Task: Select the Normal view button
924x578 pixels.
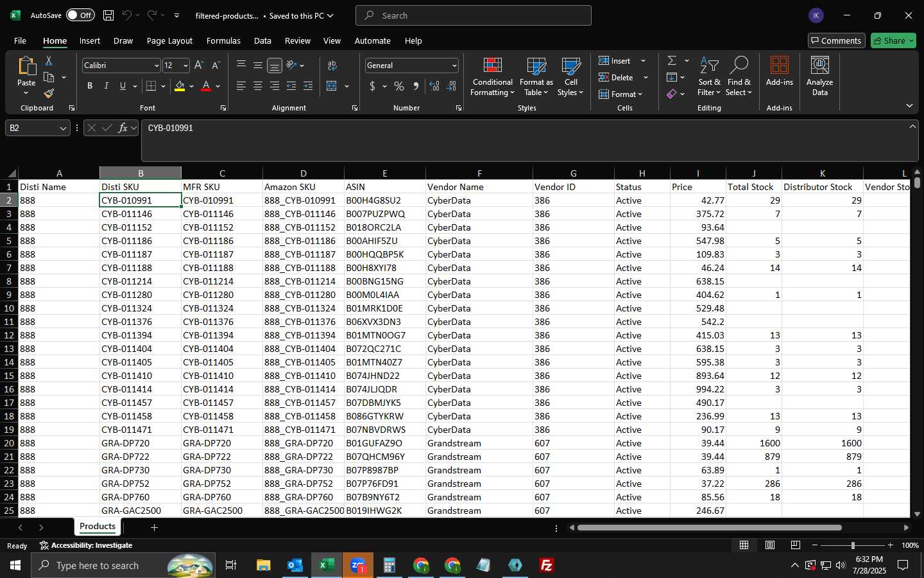Action: (x=744, y=545)
